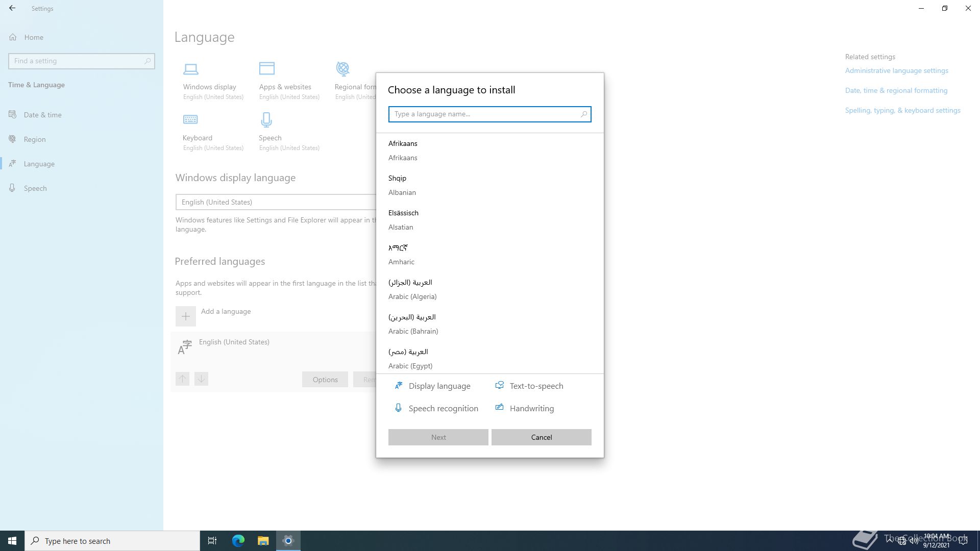Click the Display language feature icon
The width and height of the screenshot is (980, 551).
click(399, 386)
